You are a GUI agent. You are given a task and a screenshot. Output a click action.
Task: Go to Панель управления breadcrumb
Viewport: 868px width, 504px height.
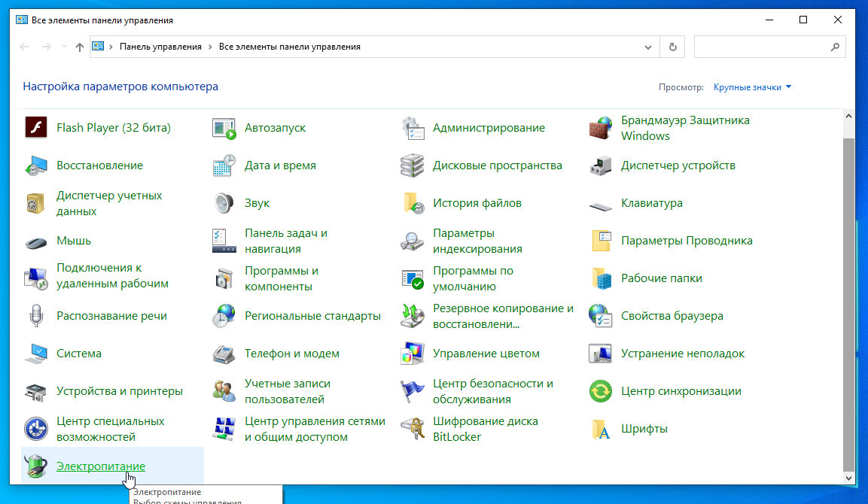click(x=160, y=47)
